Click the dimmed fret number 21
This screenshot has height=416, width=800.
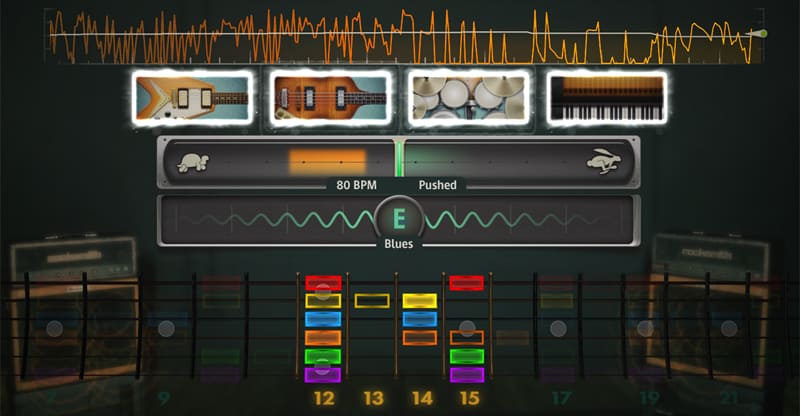coord(730,398)
